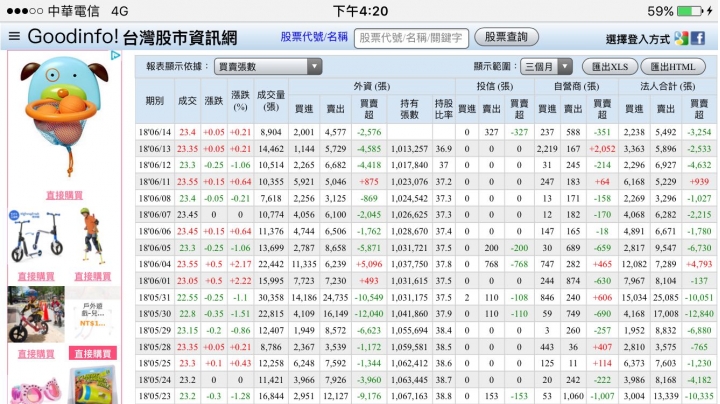Click the 法人合計 (張) group header

tap(668, 86)
